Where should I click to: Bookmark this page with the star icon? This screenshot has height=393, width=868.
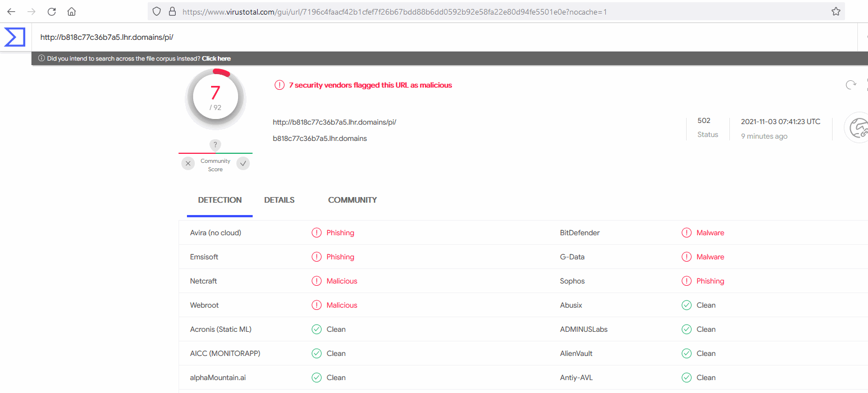[835, 11]
